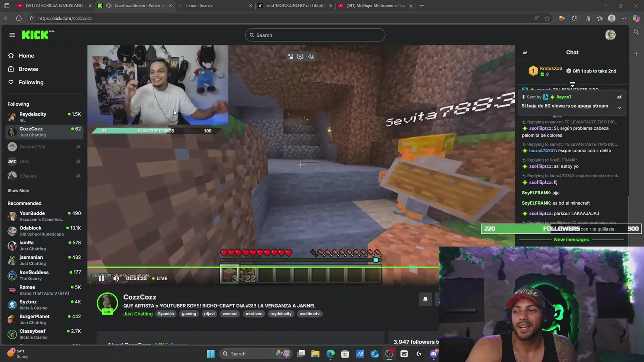
Task: Open Outlook from taskbar
Action: [x=374, y=354]
